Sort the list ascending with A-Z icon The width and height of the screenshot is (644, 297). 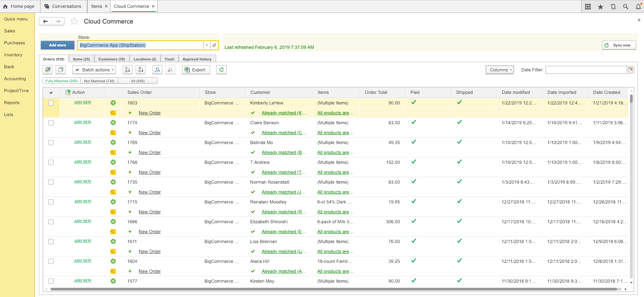click(128, 70)
